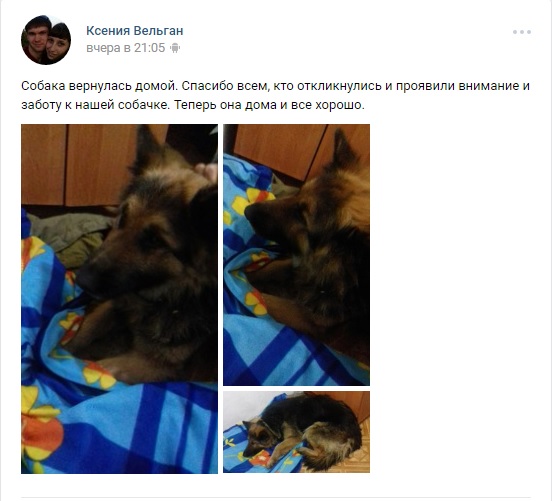Click the man's face in the avatar
The image size is (552, 501).
point(36,35)
